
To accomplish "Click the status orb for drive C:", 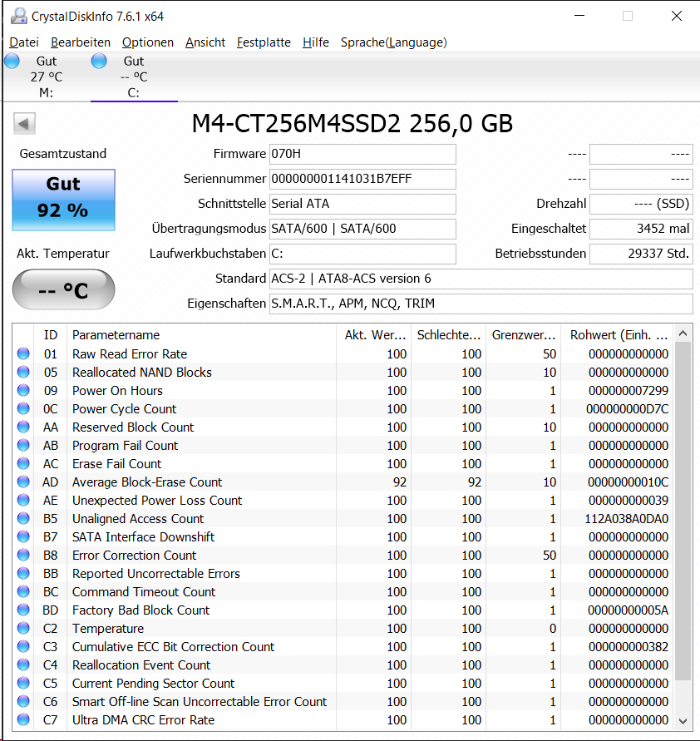I will 99,61.
